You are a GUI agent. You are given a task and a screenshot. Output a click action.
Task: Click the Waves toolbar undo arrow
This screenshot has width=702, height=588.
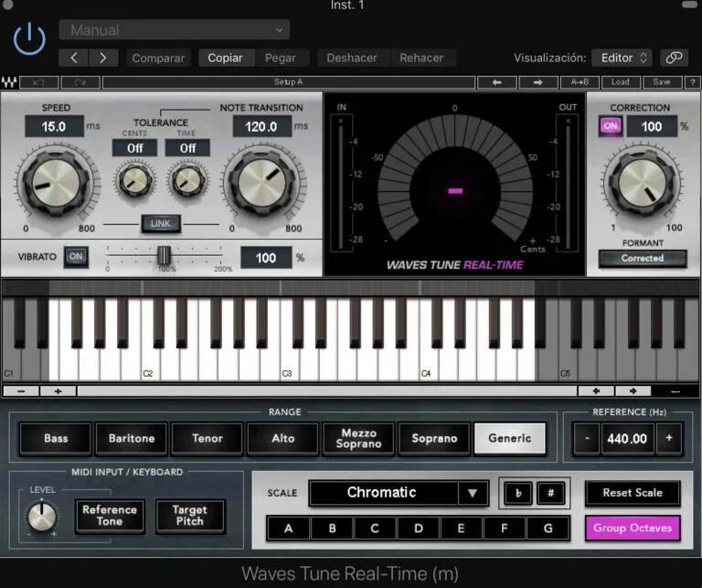(x=39, y=82)
